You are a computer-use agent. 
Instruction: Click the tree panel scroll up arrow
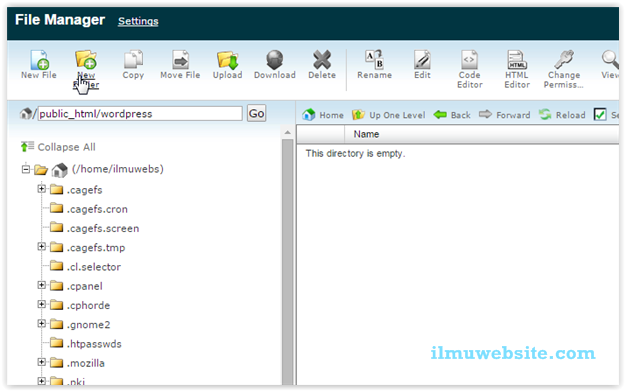click(x=287, y=132)
